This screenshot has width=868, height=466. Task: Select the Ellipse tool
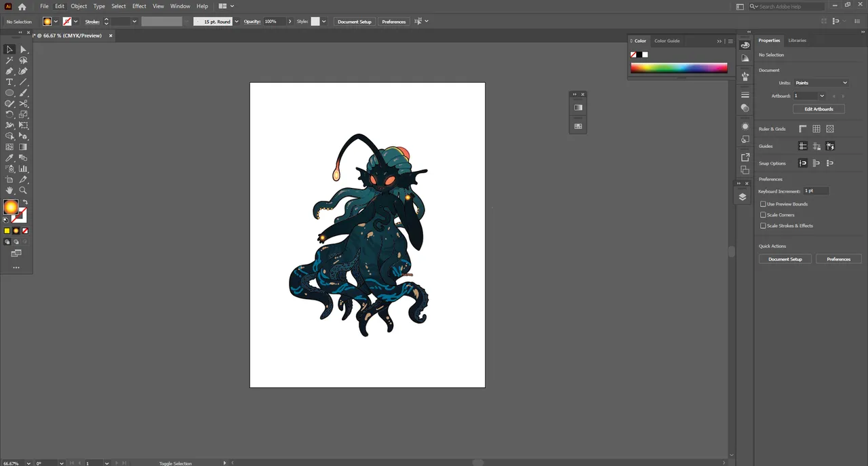pos(9,93)
